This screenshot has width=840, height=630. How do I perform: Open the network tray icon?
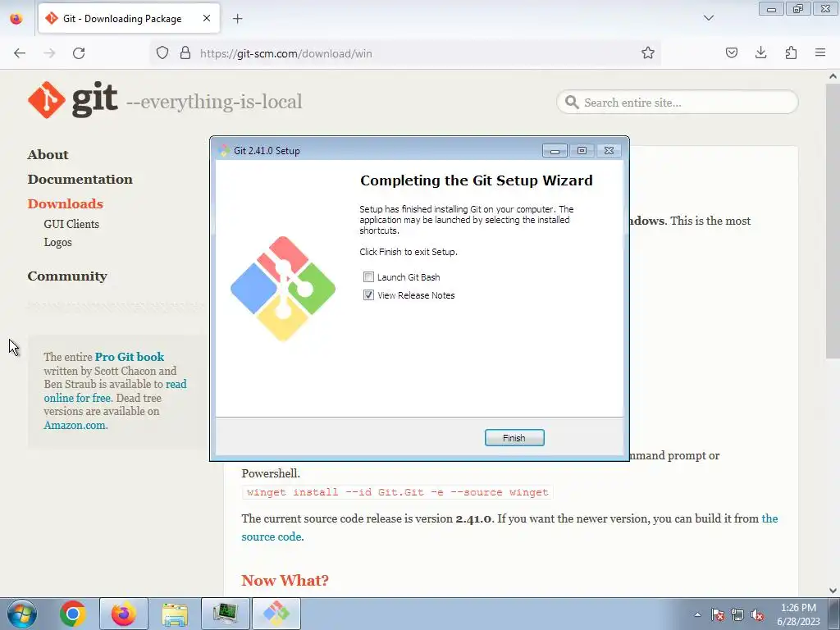(x=737, y=615)
